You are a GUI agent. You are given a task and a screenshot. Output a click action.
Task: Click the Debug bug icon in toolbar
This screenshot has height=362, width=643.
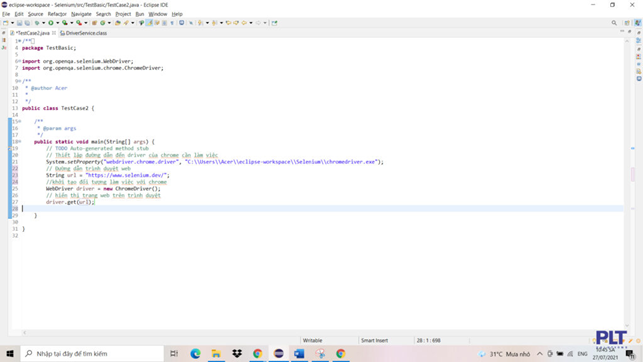[37, 23]
